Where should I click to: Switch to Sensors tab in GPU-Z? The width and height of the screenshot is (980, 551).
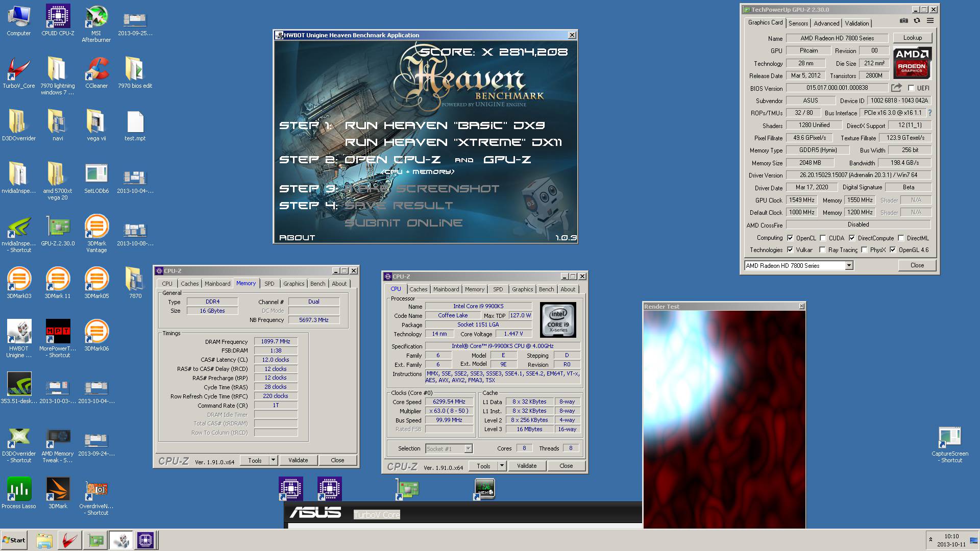pyautogui.click(x=798, y=23)
